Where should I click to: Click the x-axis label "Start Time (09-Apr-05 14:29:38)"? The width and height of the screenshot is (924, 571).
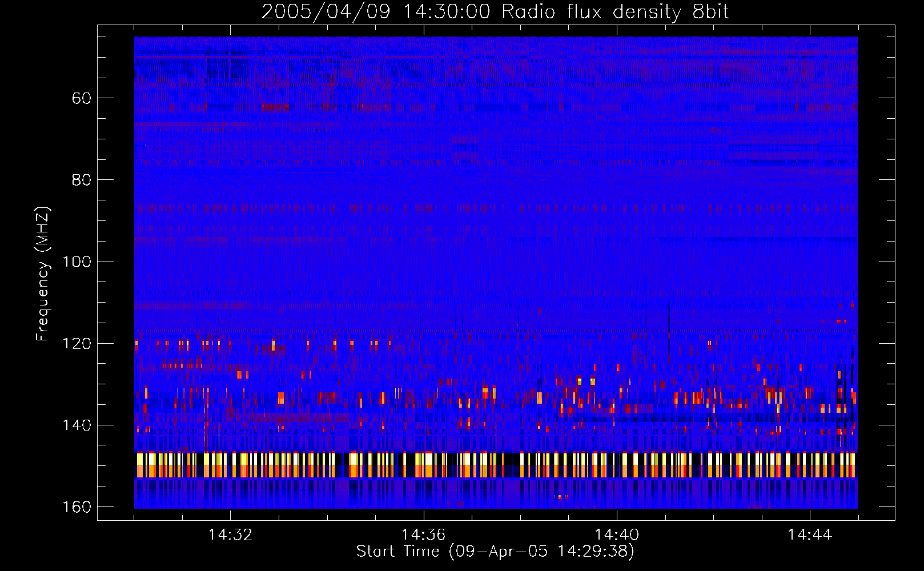pyautogui.click(x=495, y=552)
